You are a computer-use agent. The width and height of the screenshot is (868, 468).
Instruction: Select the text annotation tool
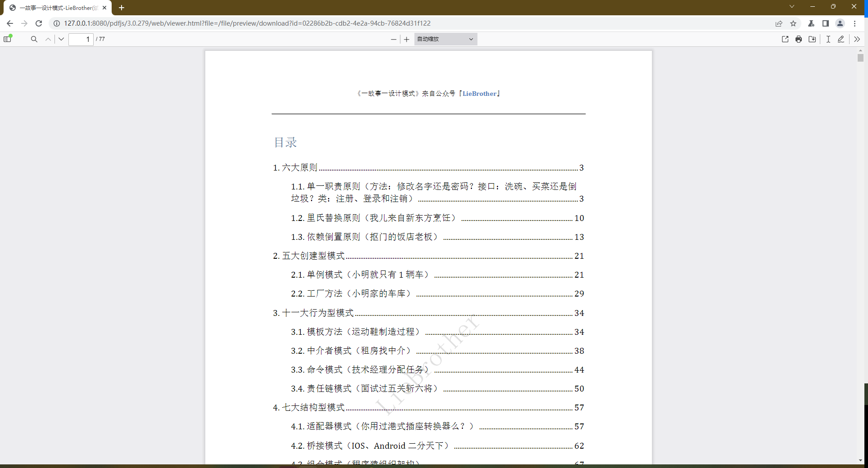click(828, 39)
